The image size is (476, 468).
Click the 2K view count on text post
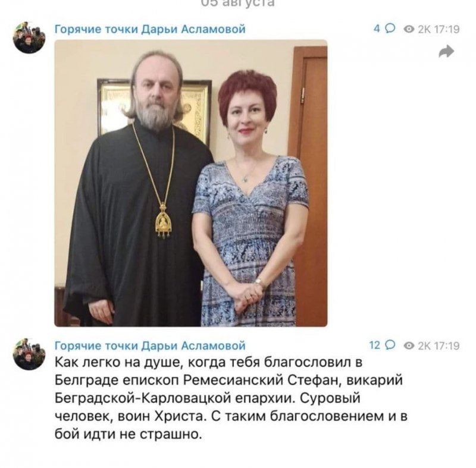(x=424, y=345)
